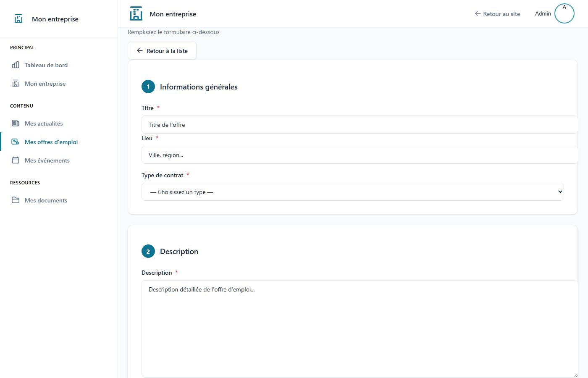
Task: Click the top bar company building icon
Action: 136,14
